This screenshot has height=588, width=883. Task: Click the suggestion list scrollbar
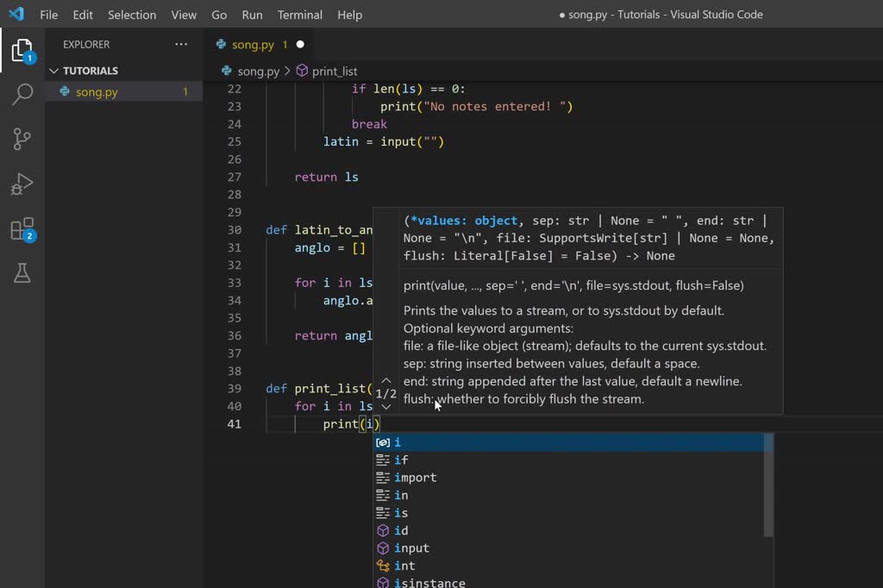[768, 485]
